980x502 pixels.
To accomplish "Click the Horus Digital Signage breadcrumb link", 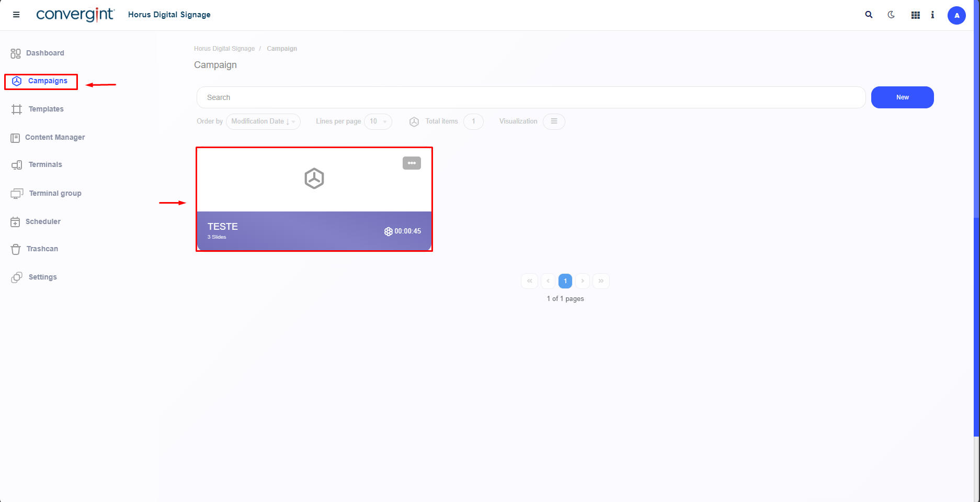I will 224,49.
